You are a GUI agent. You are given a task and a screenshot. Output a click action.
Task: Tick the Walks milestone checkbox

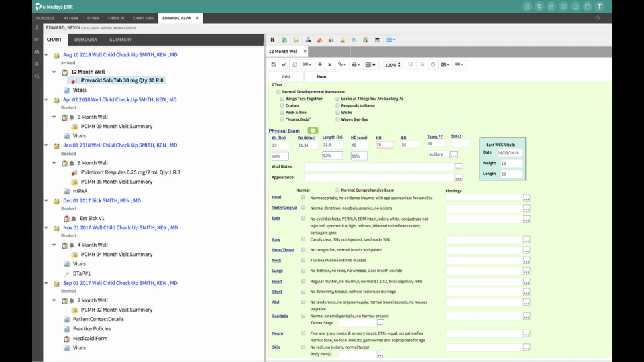point(337,113)
